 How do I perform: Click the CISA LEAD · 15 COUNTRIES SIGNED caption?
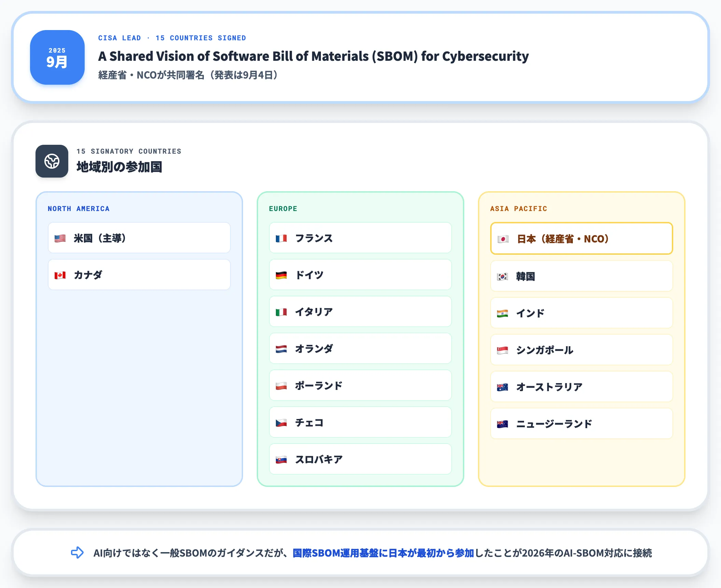172,38
